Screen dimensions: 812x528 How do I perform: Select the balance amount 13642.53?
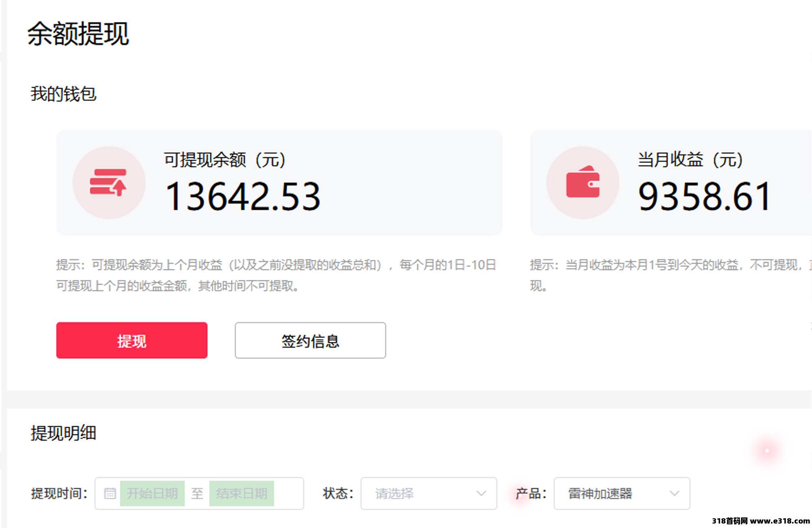243,197
